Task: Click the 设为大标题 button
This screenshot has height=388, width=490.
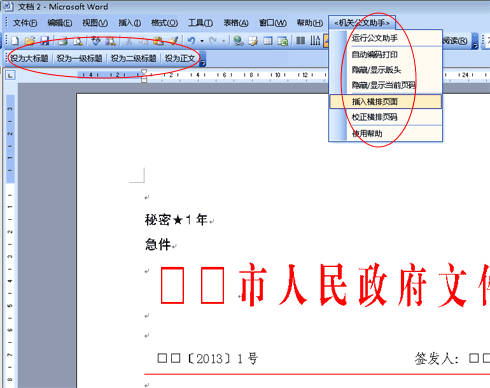Action: pos(29,58)
